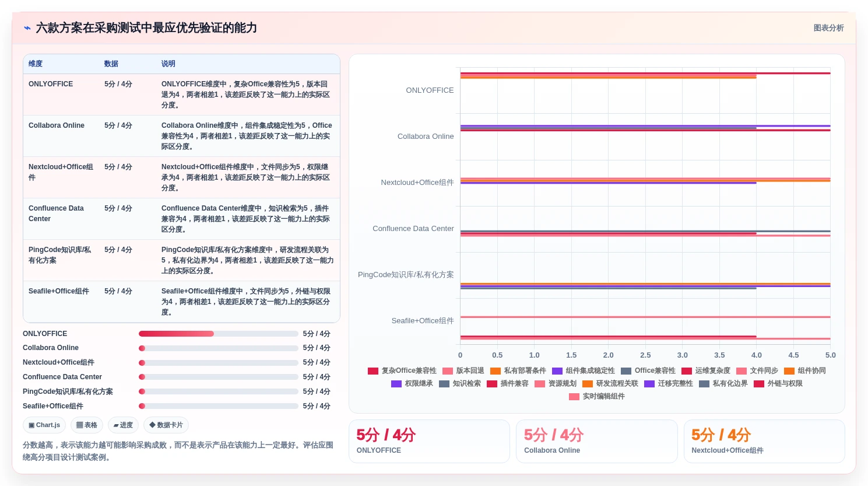Toggle the 文件同步 legend entry
Screen dimensions: 868x486
pos(757,370)
